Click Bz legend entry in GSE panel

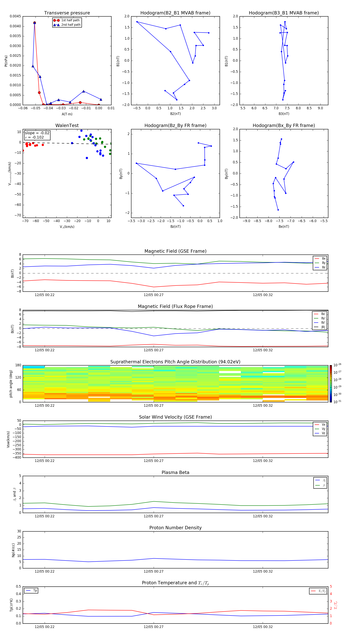320,268
